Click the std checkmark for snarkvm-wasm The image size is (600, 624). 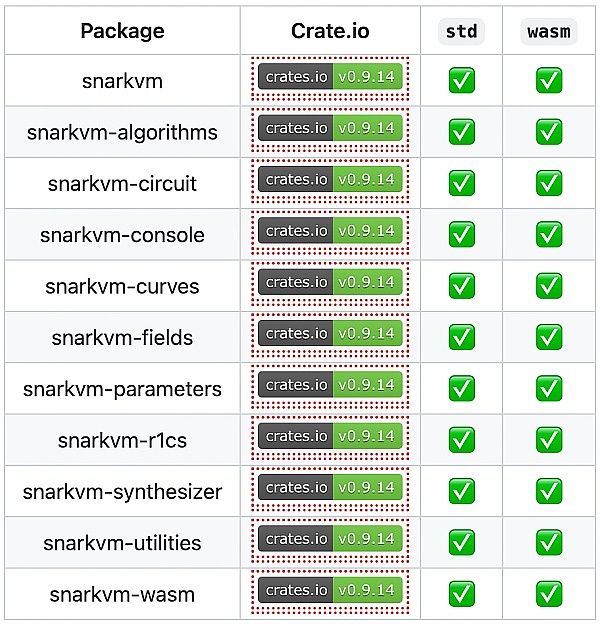pos(461,593)
